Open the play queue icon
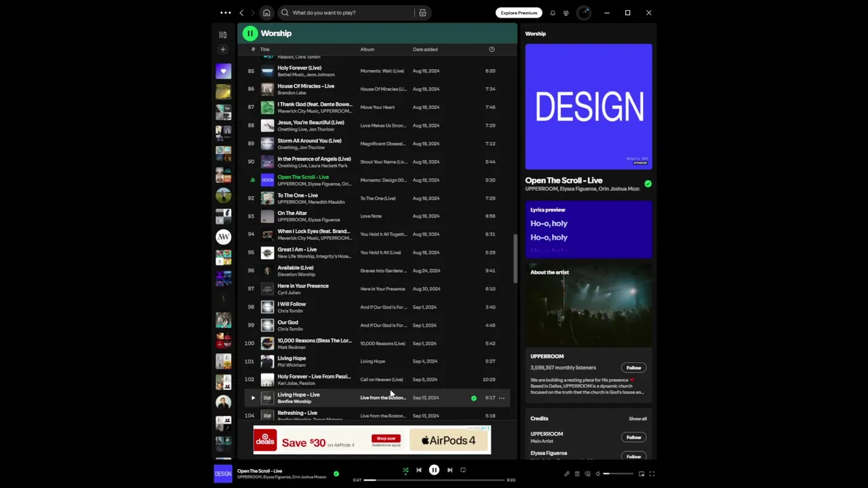Viewport: 868px width, 488px height. [x=577, y=474]
